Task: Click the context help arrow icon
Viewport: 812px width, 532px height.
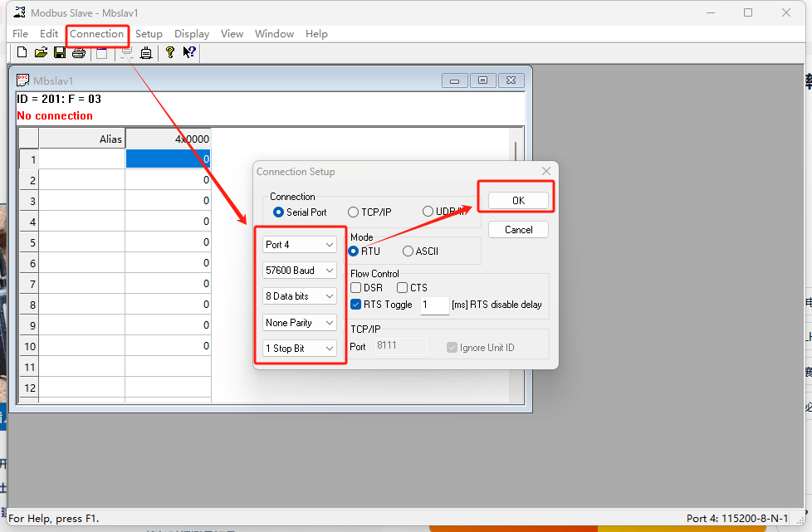Action: tap(189, 53)
